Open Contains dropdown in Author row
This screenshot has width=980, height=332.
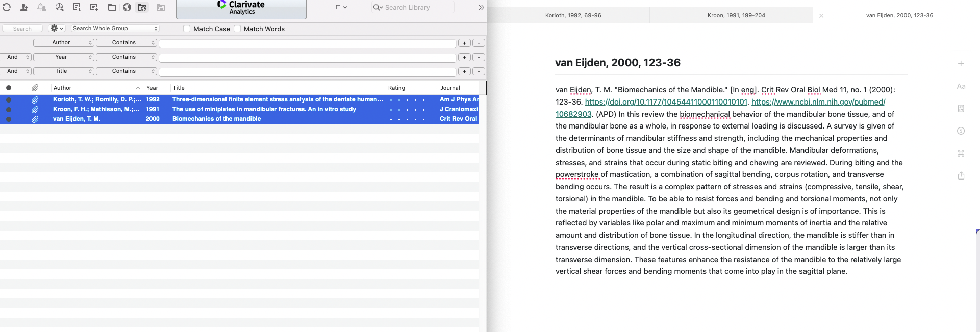coord(127,43)
